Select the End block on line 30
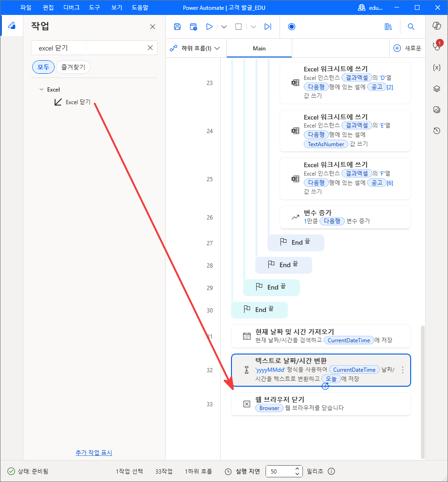 (x=259, y=310)
